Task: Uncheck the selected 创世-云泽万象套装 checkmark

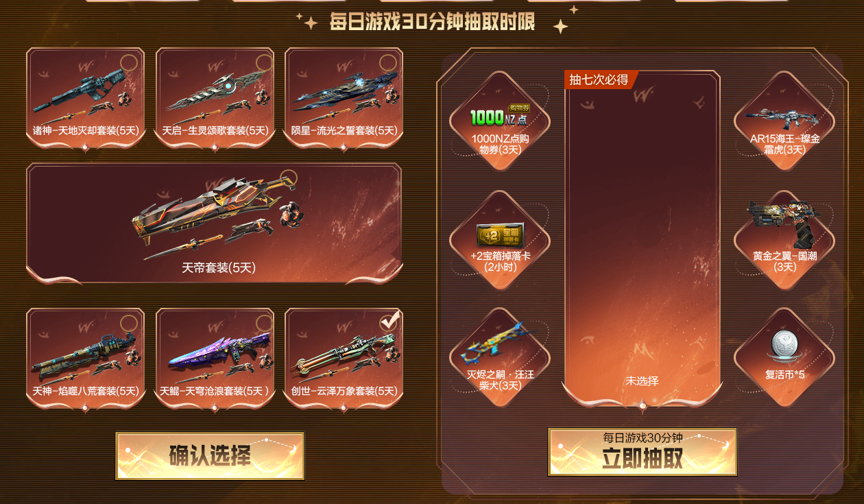Action: [390, 322]
